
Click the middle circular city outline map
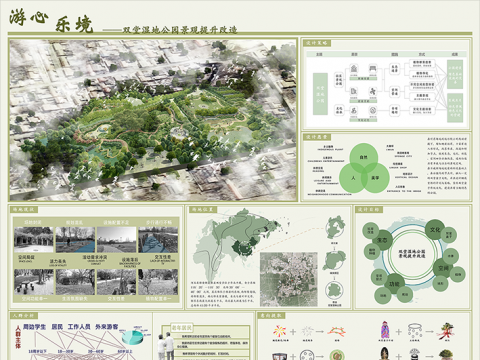334,260
